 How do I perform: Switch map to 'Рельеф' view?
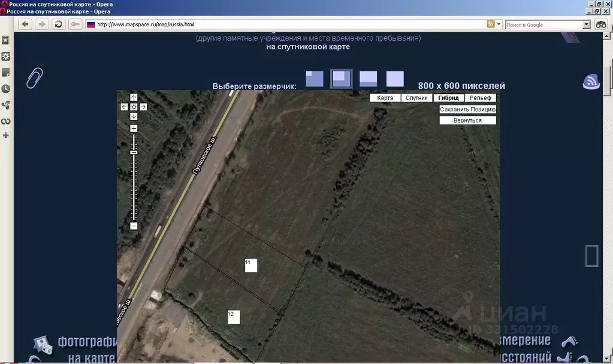(481, 98)
